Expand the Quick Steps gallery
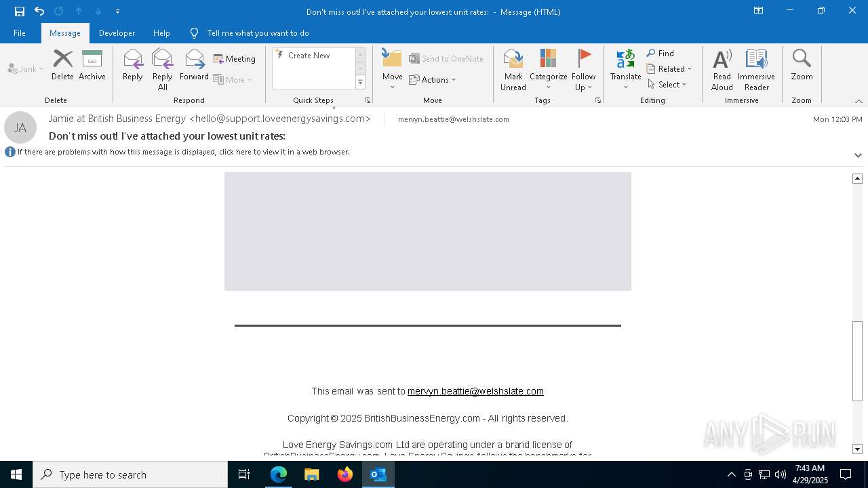The height and width of the screenshot is (488, 868). click(361, 83)
